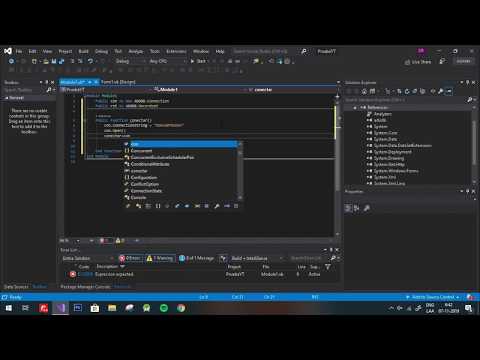Click the Send Feedback icon

[442, 61]
